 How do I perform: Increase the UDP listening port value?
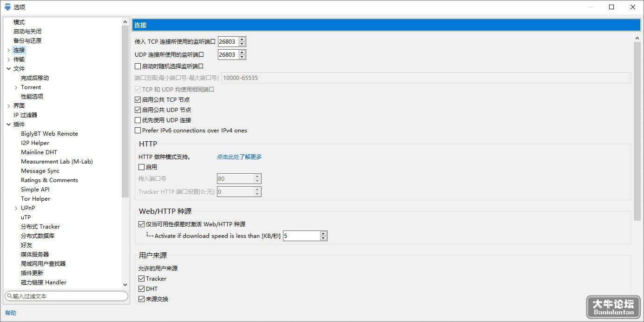click(242, 53)
